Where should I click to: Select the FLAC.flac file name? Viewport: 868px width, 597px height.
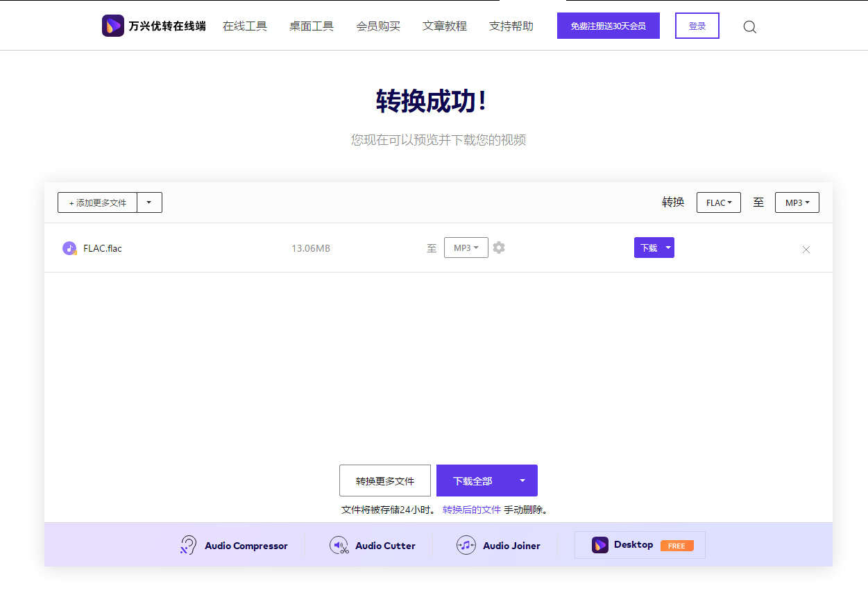103,248
